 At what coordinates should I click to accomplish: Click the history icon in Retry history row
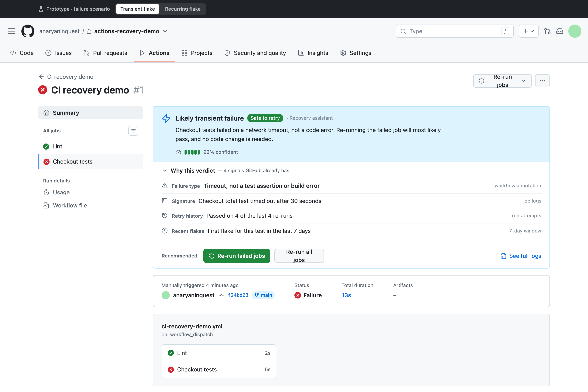(165, 215)
